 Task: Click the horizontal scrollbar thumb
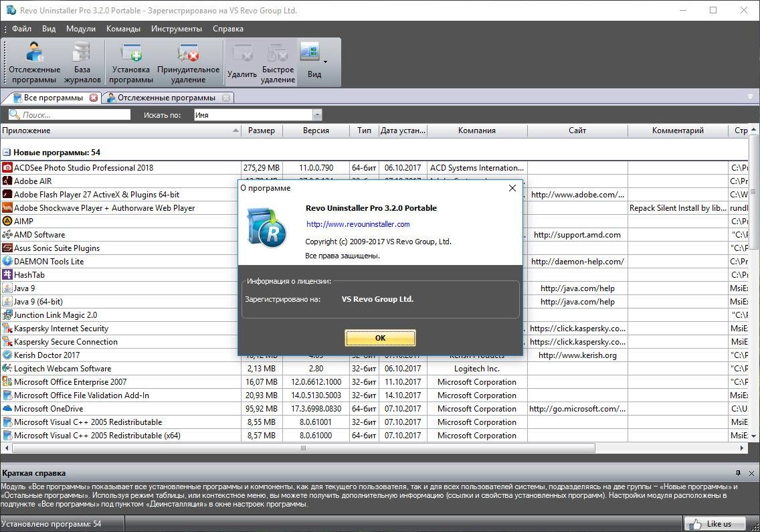[x=304, y=448]
